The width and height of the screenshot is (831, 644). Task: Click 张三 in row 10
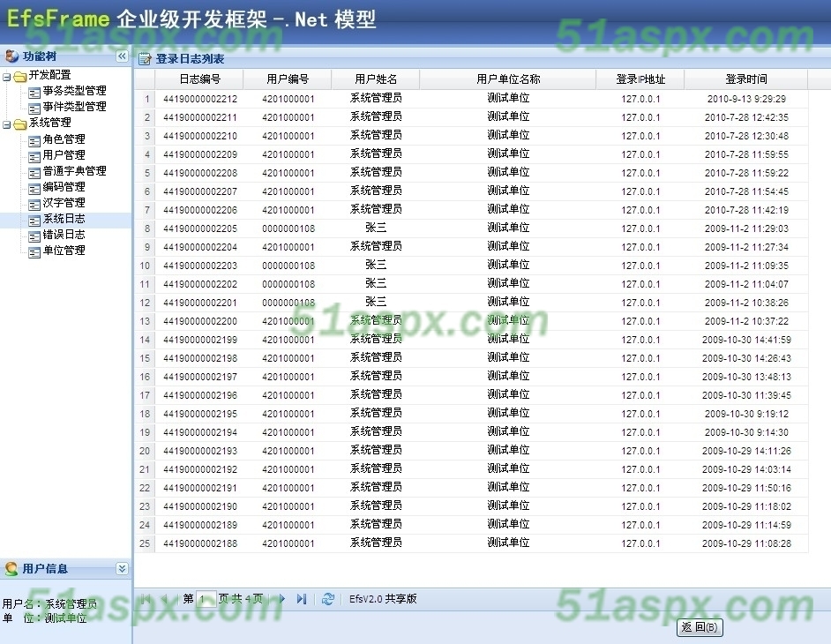376,265
